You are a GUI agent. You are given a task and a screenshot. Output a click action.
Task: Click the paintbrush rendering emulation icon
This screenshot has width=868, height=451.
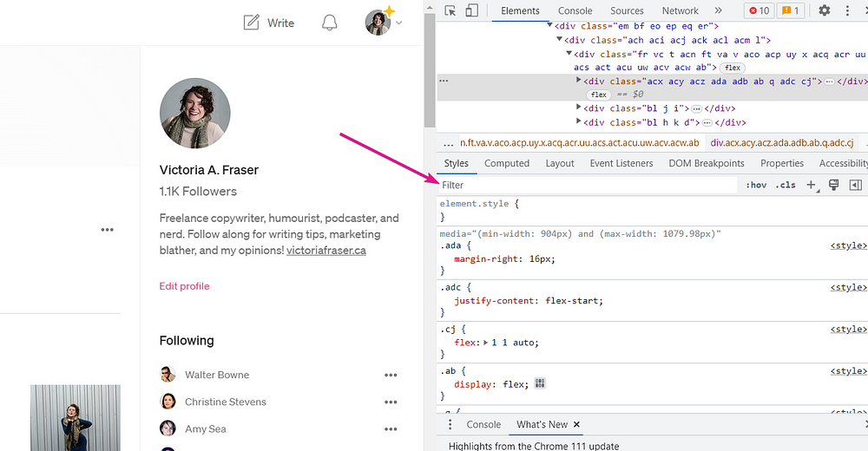point(833,185)
